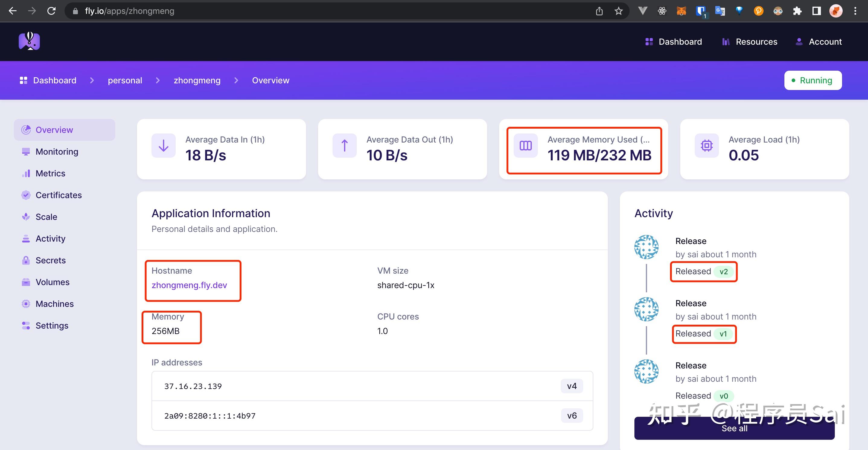This screenshot has height=450, width=868.
Task: Reload the page with the refresh icon
Action: pyautogui.click(x=51, y=11)
